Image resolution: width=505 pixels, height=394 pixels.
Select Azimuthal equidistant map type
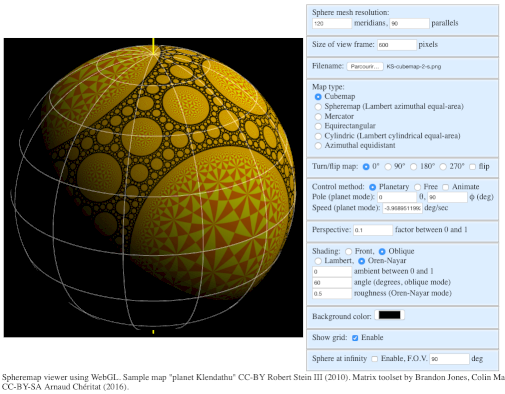pos(318,146)
